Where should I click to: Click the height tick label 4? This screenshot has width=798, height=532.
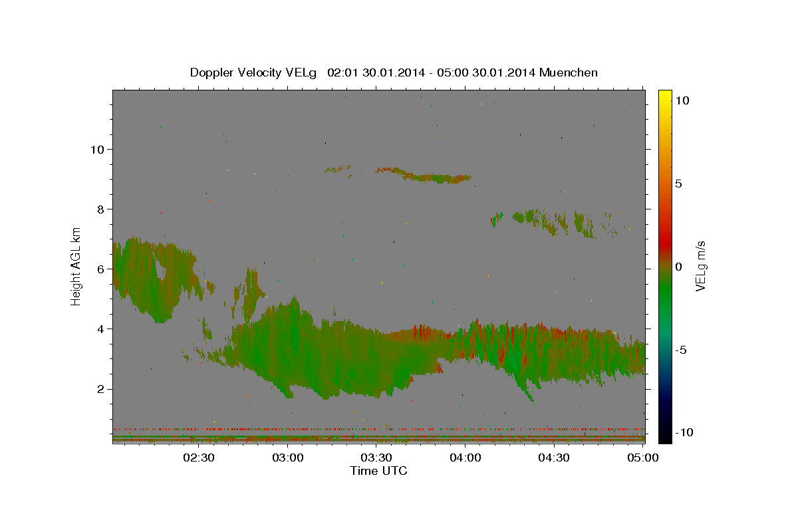(102, 329)
